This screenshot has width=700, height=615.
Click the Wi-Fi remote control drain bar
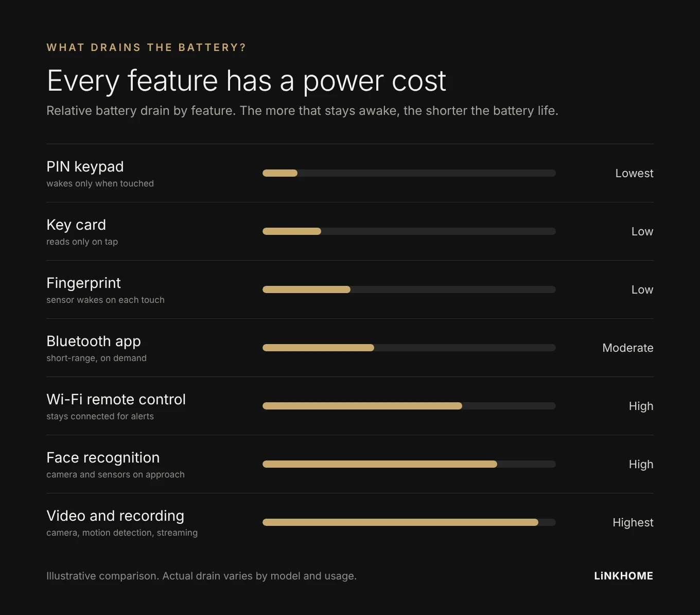point(409,406)
